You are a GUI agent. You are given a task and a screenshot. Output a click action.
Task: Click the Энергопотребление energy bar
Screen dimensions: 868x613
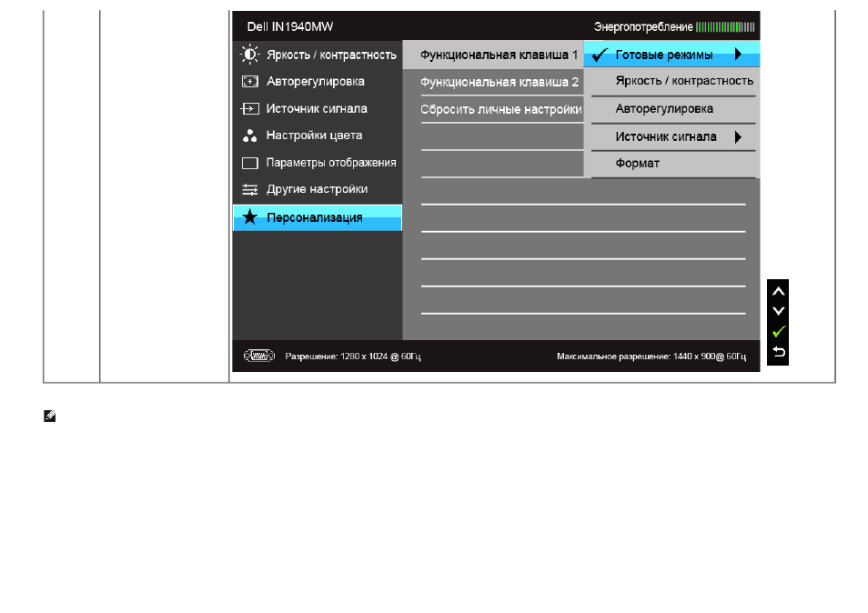725,26
